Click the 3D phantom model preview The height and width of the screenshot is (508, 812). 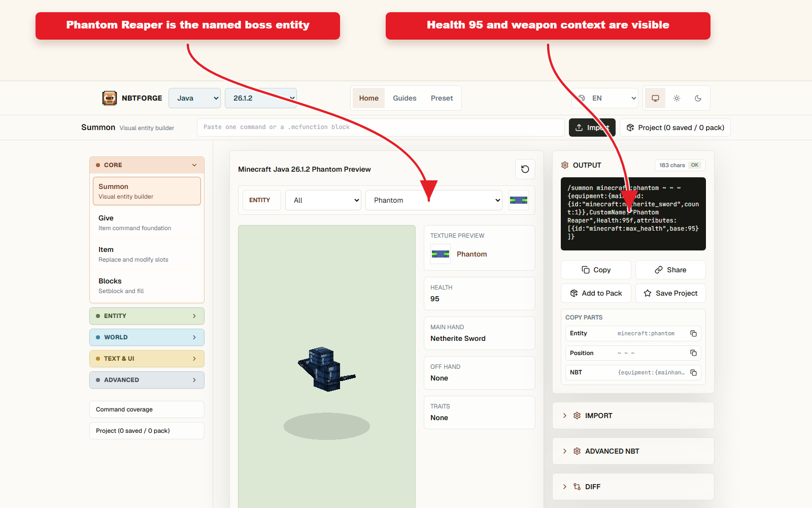[327, 367]
